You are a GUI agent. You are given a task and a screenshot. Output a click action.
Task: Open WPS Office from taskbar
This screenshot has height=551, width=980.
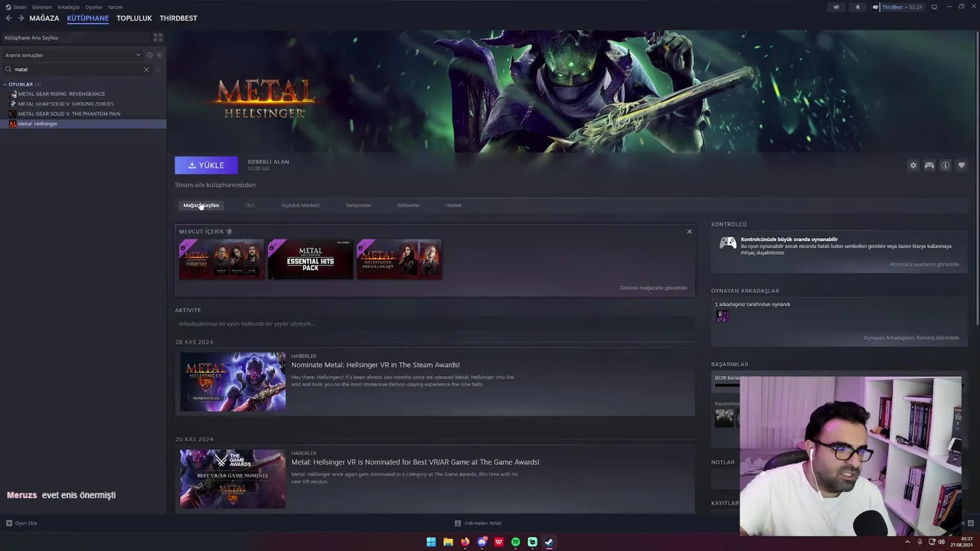click(x=498, y=542)
